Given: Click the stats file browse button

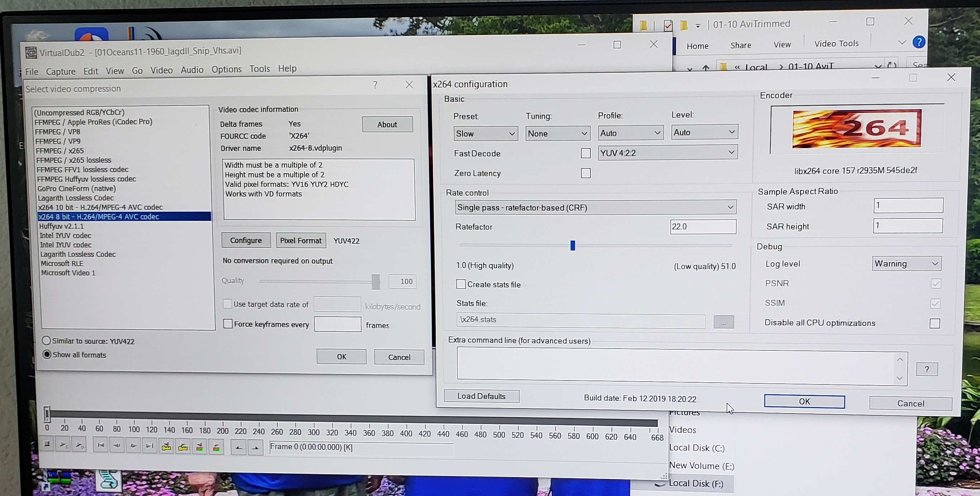Looking at the screenshot, I should coord(723,322).
